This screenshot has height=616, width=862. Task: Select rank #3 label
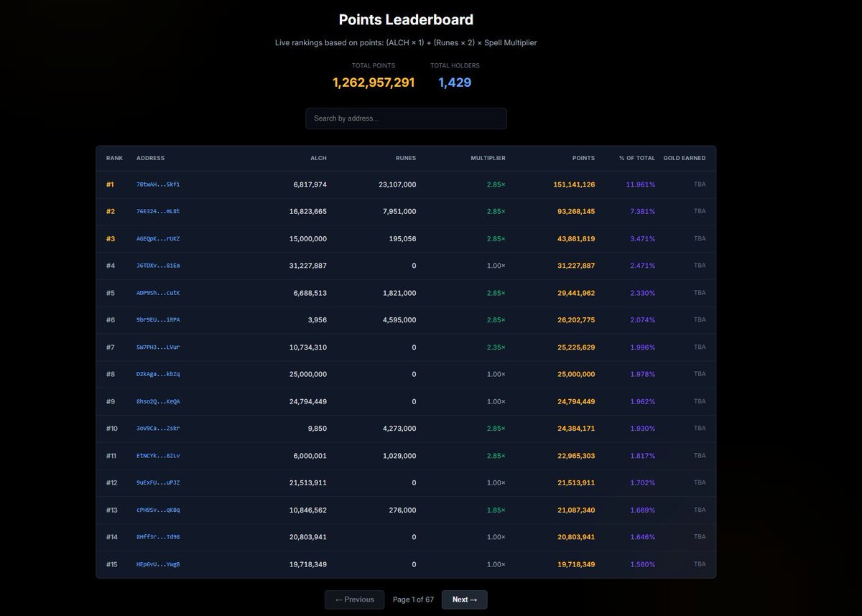click(x=111, y=238)
